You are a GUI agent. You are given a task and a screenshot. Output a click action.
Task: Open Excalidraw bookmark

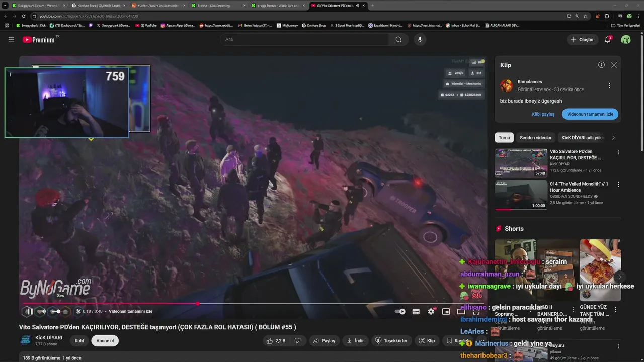[386, 25]
